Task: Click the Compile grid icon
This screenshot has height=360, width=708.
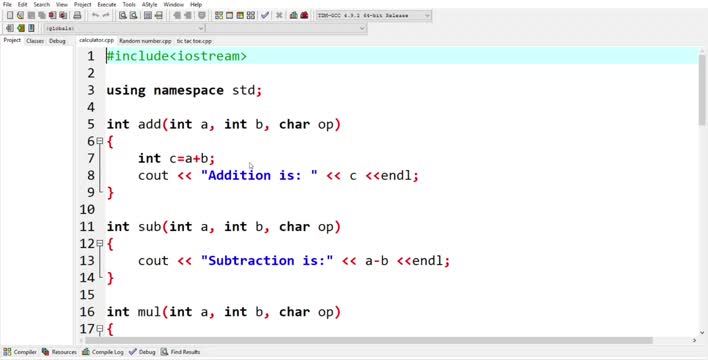Action: tap(219, 15)
